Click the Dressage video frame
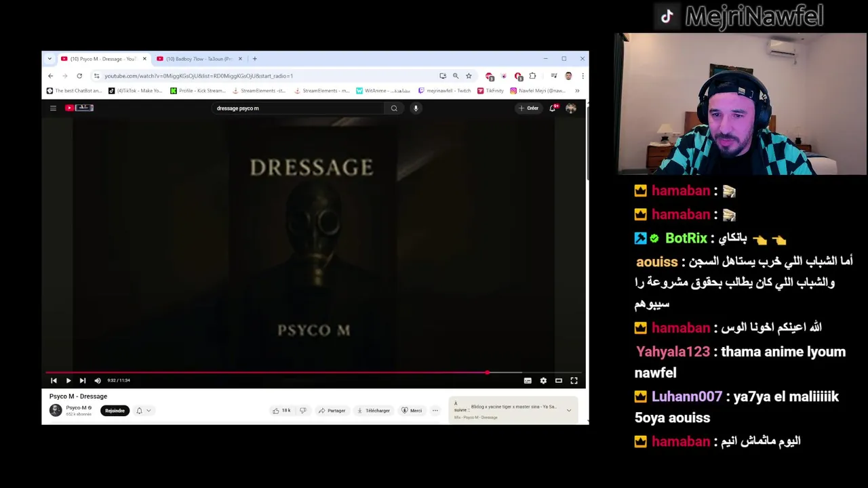Viewport: 868px width, 488px height. tap(314, 244)
